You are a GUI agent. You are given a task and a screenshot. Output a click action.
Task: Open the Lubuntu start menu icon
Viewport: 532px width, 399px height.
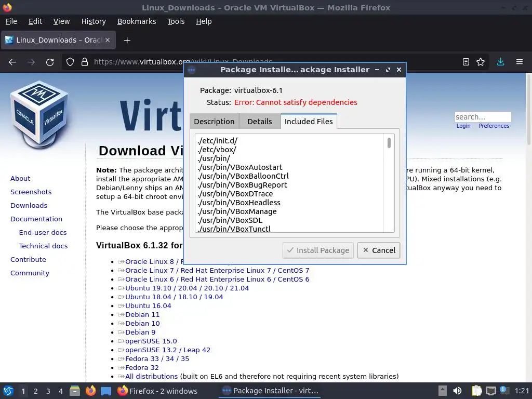coord(8,391)
